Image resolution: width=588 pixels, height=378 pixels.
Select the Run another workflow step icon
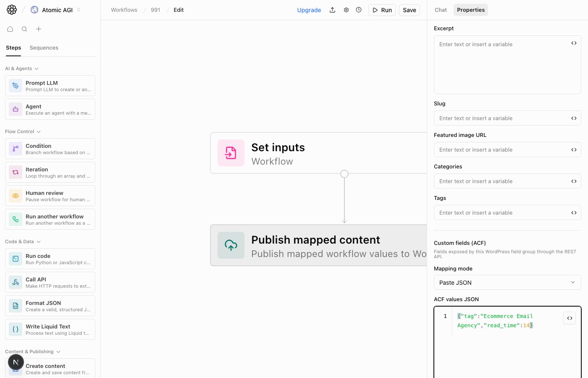click(16, 219)
